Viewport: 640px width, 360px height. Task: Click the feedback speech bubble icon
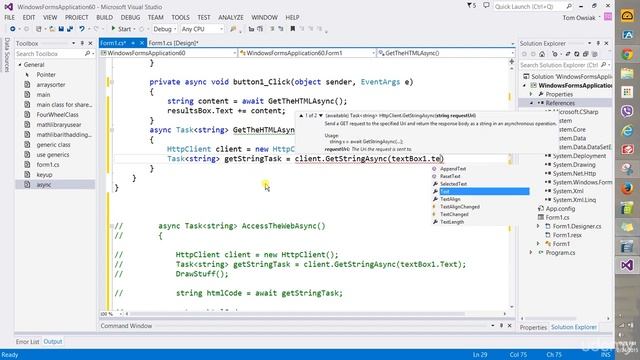tap(486, 6)
